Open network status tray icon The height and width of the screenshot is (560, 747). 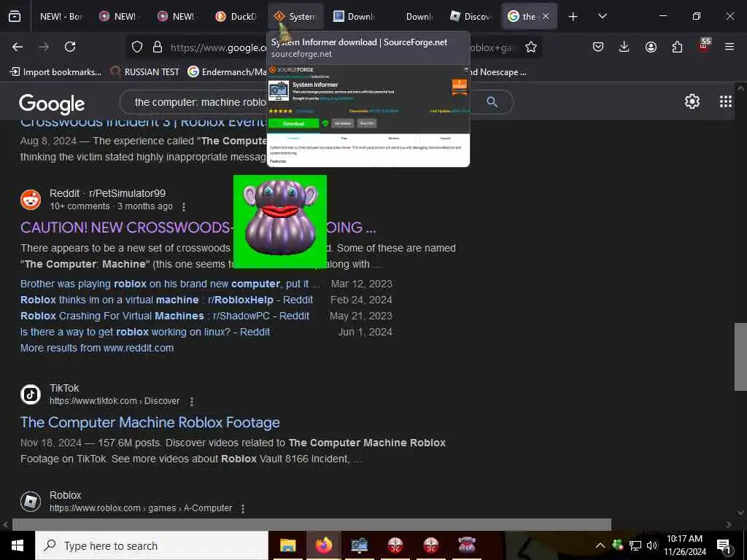[x=635, y=545]
